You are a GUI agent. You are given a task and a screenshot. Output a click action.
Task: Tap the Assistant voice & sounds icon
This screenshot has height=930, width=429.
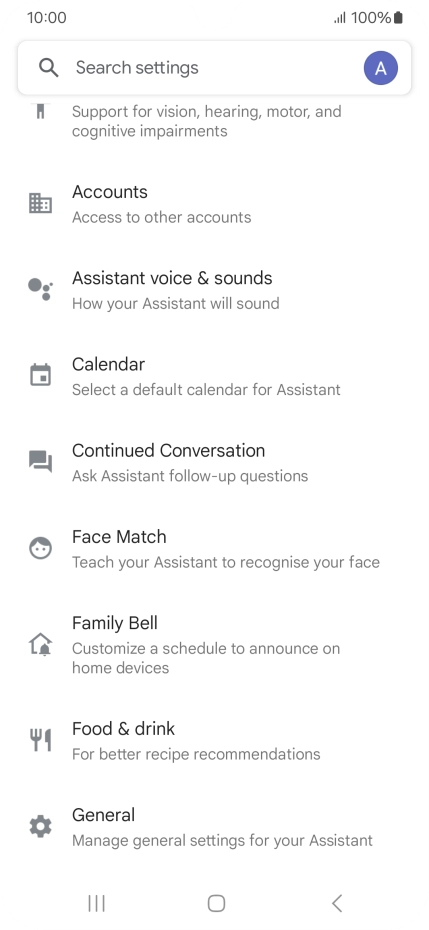(40, 289)
